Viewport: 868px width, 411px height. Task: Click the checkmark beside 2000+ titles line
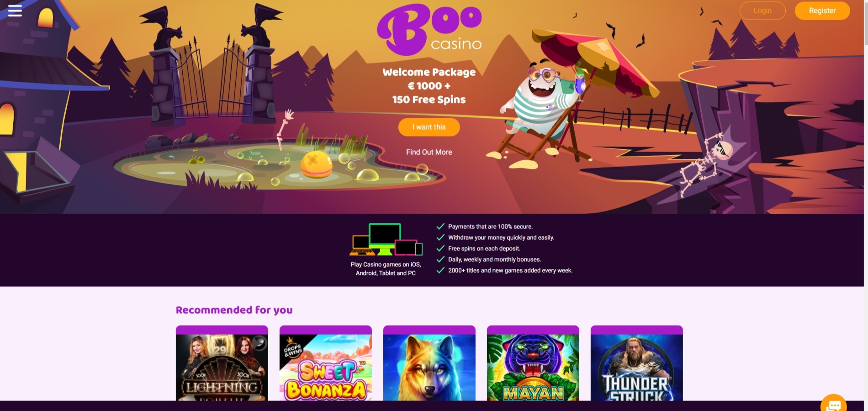[x=440, y=270]
